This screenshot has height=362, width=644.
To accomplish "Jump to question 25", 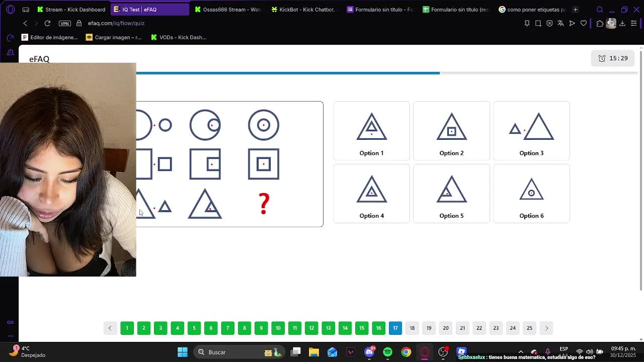I will [x=529, y=328].
